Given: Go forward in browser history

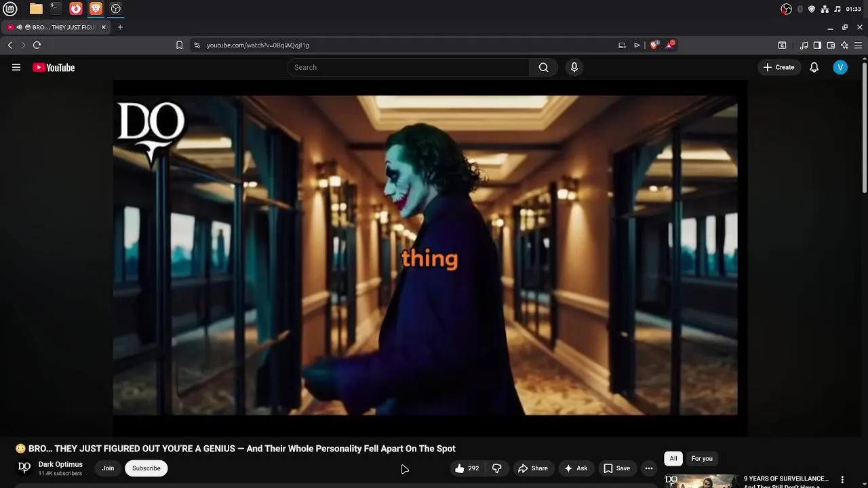Looking at the screenshot, I should pos(23,45).
